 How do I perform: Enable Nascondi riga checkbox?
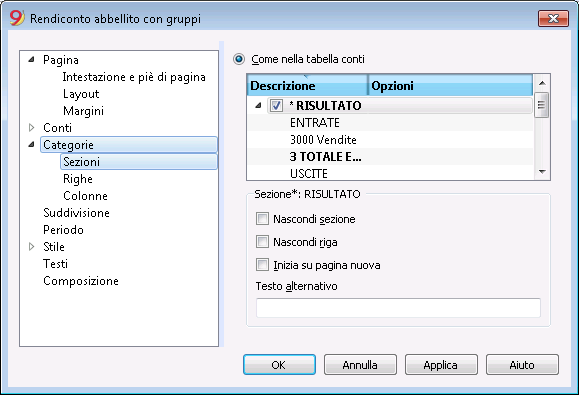click(x=262, y=242)
